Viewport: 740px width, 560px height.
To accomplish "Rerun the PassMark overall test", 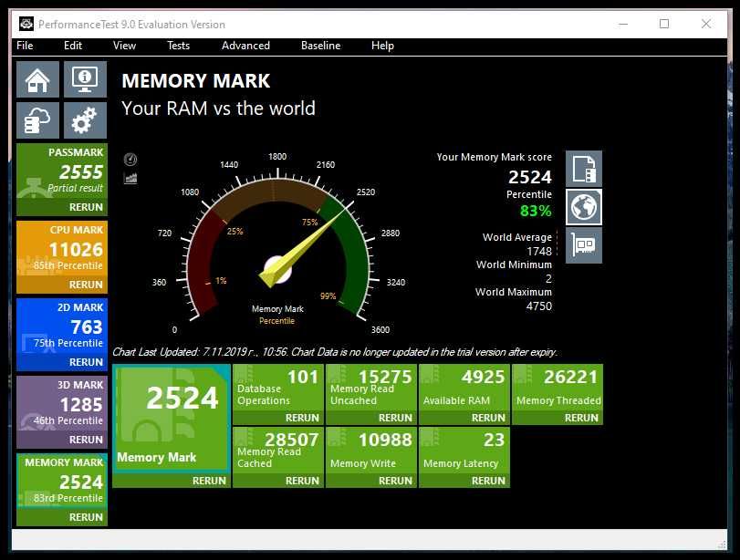I will 86,207.
